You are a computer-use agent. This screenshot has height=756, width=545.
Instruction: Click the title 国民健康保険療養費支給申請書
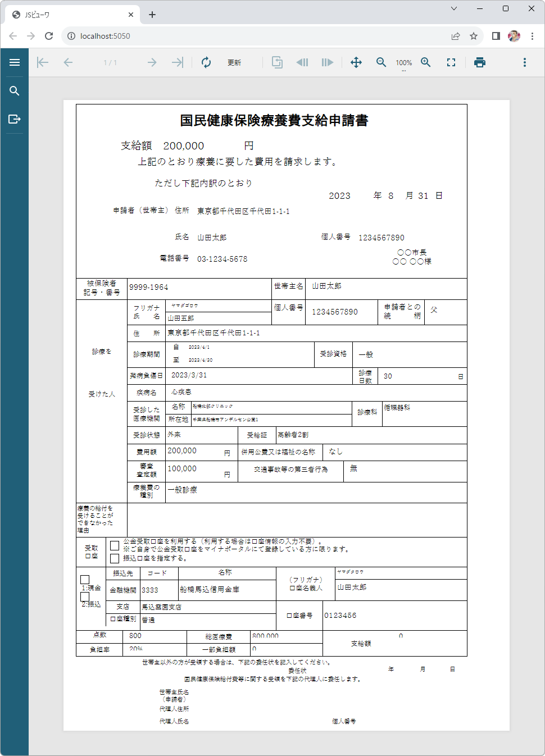pyautogui.click(x=274, y=121)
